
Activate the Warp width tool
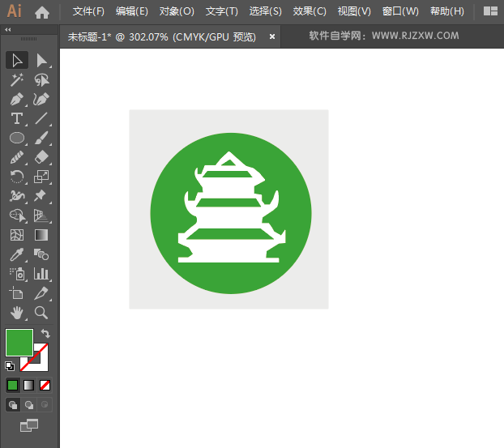click(x=17, y=196)
